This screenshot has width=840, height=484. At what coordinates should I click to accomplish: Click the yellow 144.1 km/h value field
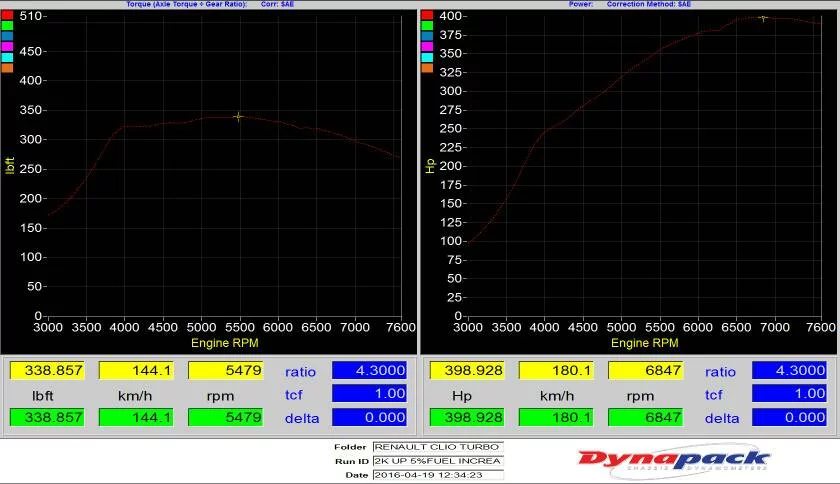point(136,370)
